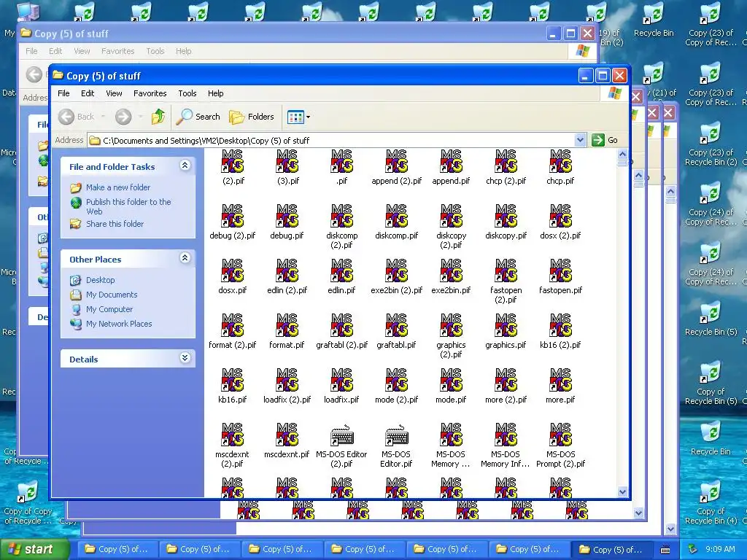The width and height of the screenshot is (747, 560).
Task: Select the edlin.pif icon
Action: coord(341,270)
